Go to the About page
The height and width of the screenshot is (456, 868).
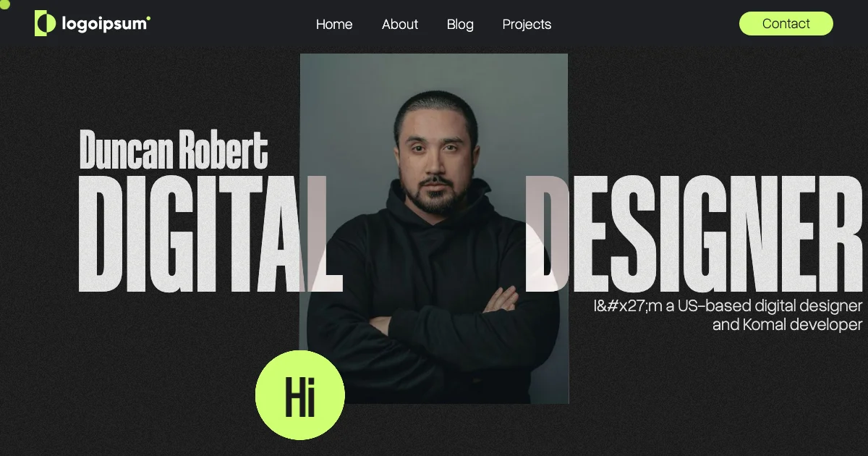[x=400, y=25]
